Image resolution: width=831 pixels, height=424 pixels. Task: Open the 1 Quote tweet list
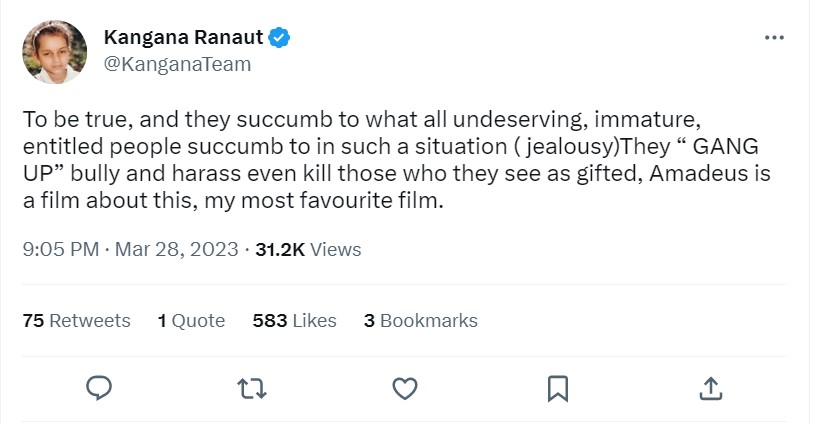tap(191, 321)
